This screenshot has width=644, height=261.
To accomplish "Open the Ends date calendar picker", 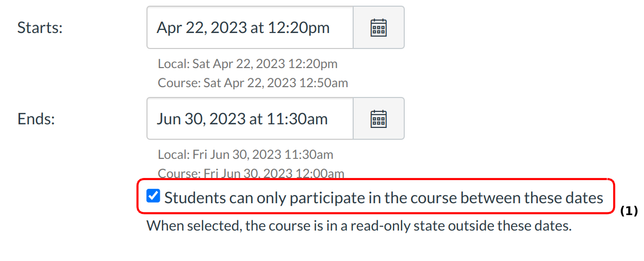I will pyautogui.click(x=378, y=119).
